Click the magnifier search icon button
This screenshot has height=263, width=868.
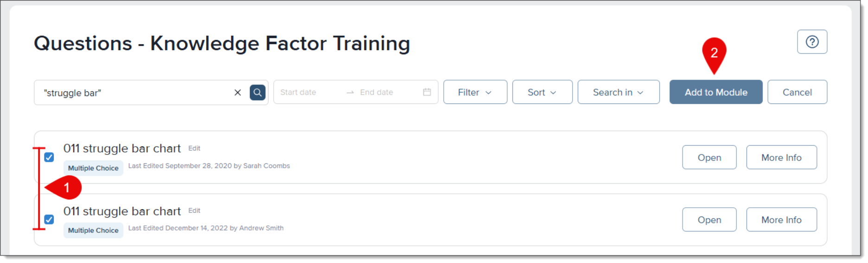pos(258,92)
